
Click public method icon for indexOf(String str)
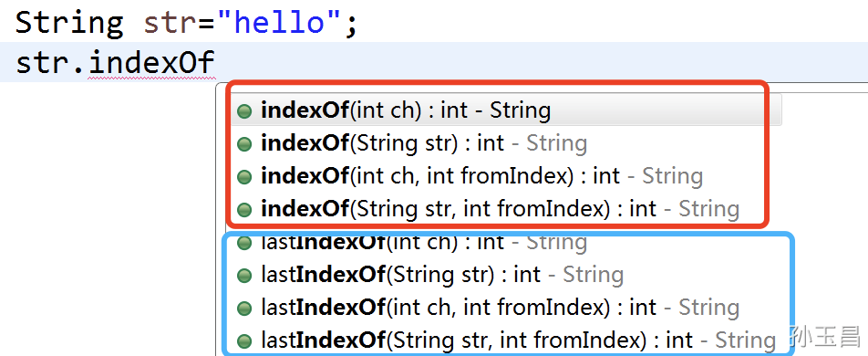click(x=244, y=144)
